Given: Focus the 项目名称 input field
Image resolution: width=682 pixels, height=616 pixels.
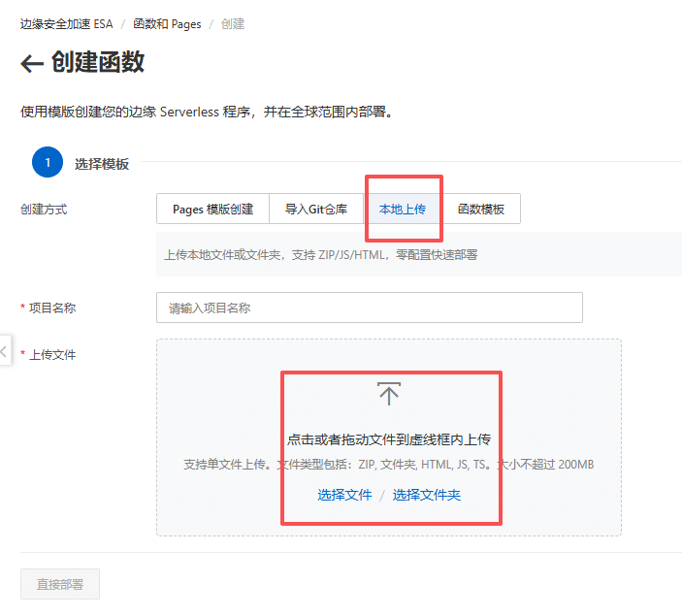Looking at the screenshot, I should [x=370, y=308].
